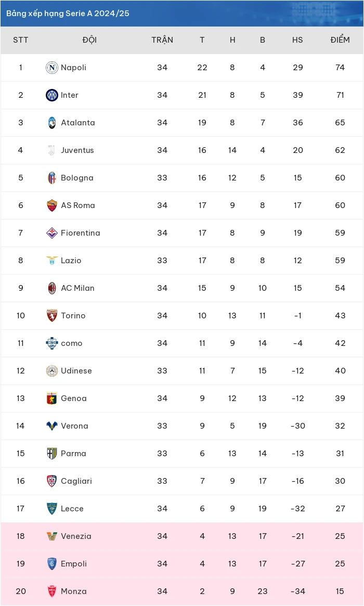Open the Lazio team link
Viewport: 364px width, 606px height.
(71, 261)
